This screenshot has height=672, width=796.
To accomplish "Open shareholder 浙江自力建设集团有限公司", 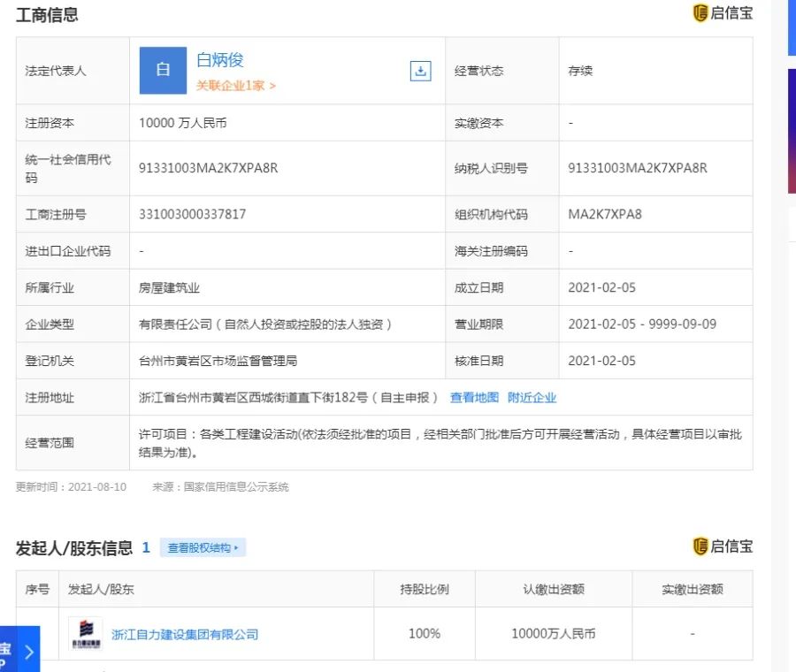I will coord(185,635).
